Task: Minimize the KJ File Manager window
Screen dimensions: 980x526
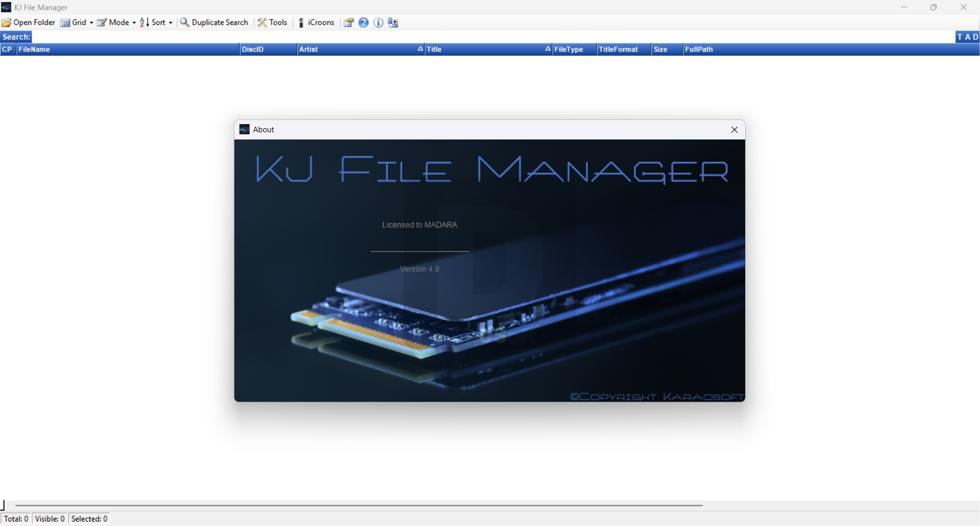Action: (904, 7)
